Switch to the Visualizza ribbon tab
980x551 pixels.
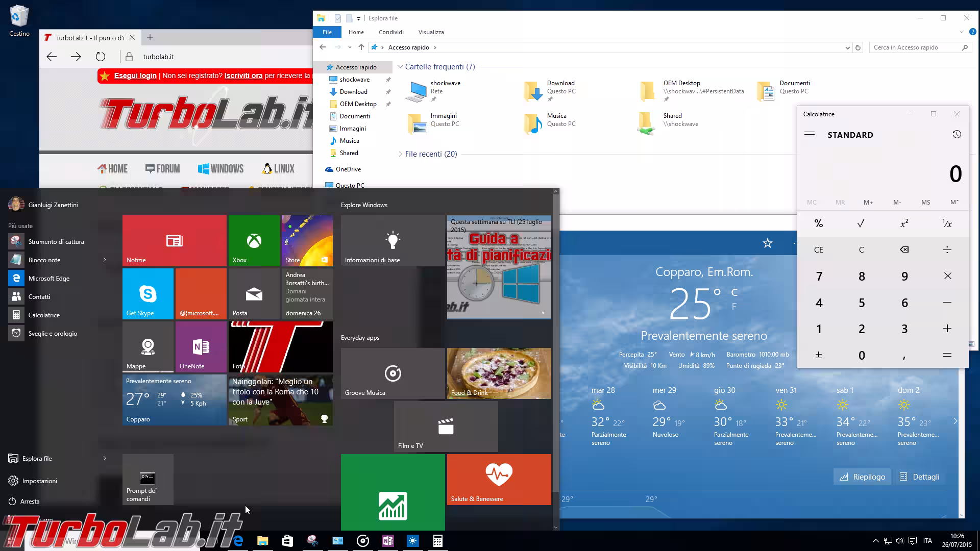point(430,32)
